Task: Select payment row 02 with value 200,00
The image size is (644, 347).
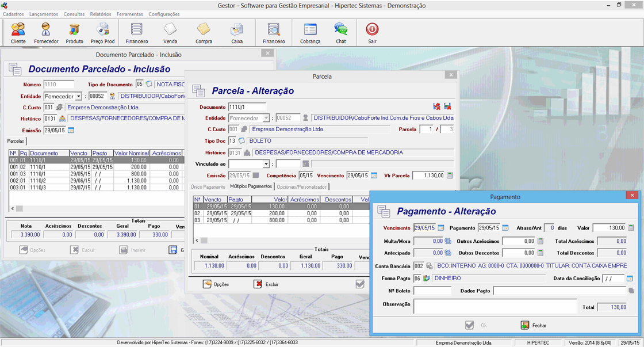Action: (x=281, y=213)
